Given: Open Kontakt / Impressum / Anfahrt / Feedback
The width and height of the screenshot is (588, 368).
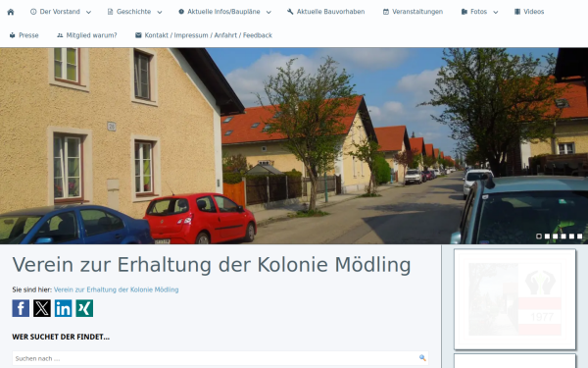Looking at the screenshot, I should coord(204,35).
